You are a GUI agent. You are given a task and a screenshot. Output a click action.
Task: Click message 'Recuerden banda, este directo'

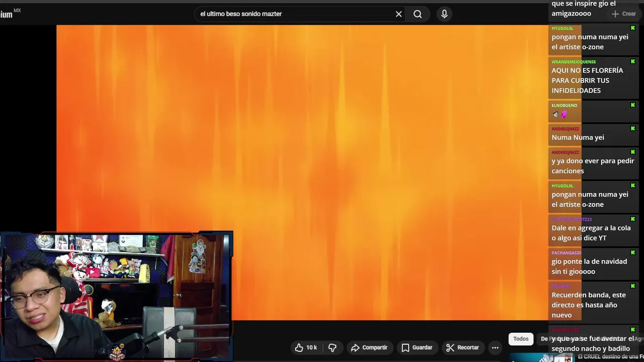[589, 305]
